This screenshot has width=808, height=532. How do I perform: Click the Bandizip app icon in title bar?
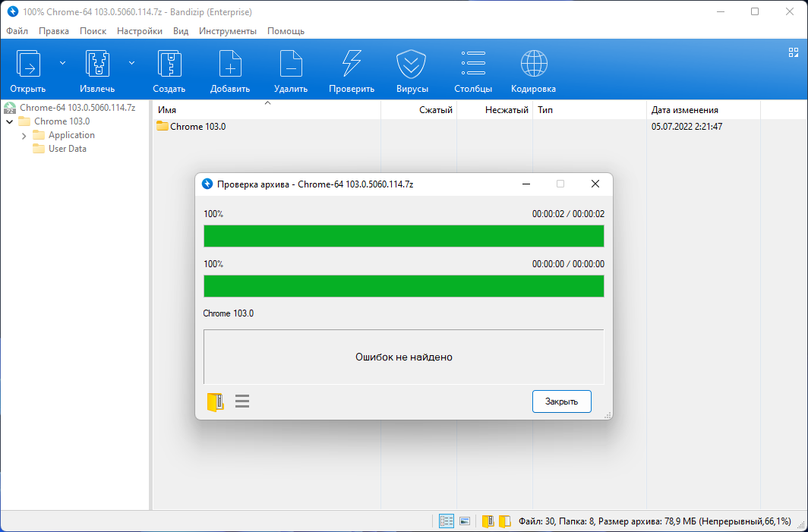[x=13, y=11]
